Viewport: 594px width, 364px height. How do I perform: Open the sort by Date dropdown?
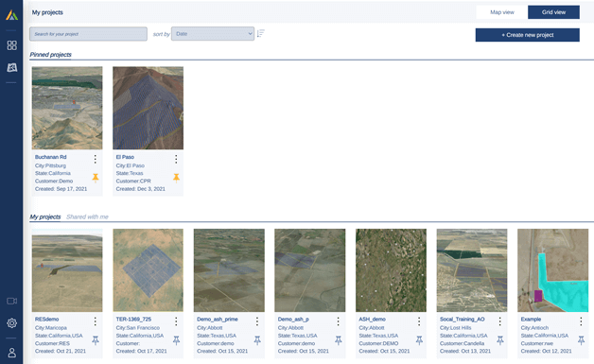point(213,34)
